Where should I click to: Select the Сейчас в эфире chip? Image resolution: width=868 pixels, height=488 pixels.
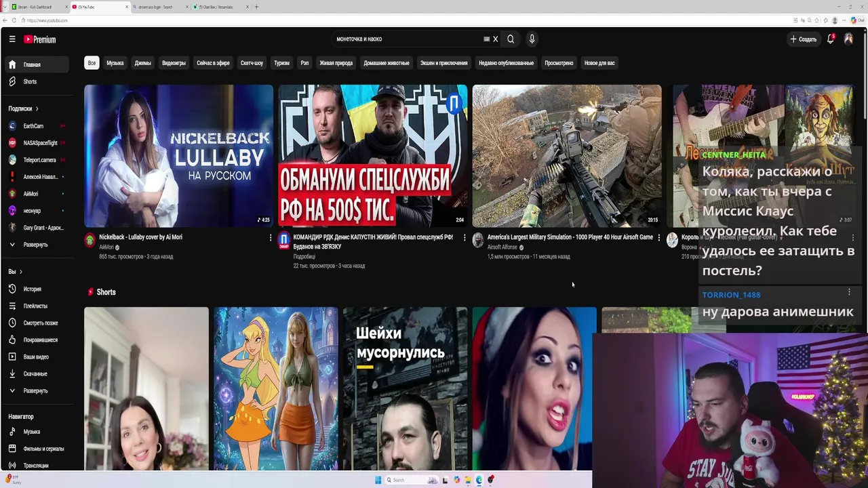coord(213,63)
